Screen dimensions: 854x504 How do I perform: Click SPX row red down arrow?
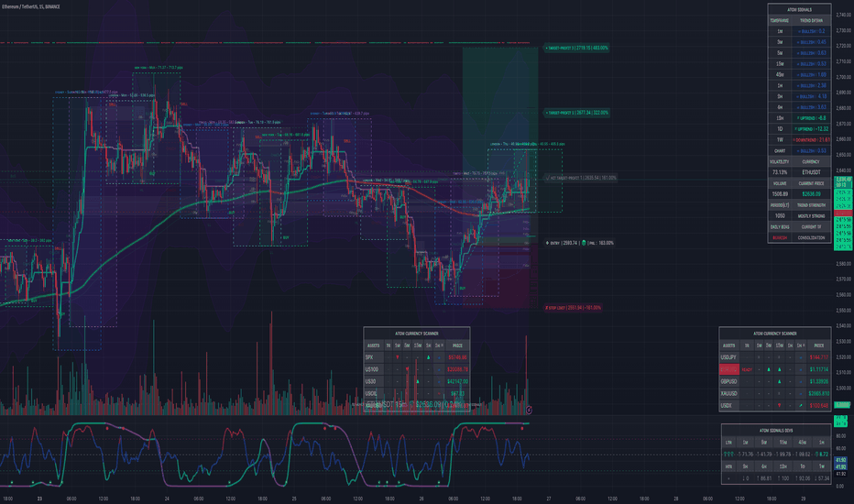coord(397,357)
